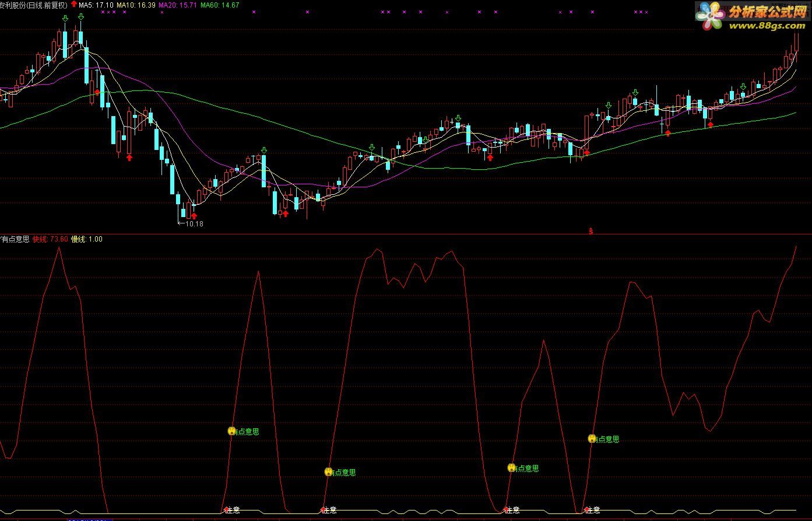Viewport: 812px width, 521px height.
Task: Click the '慢线: 1.00' indicator value
Action: click(x=86, y=239)
